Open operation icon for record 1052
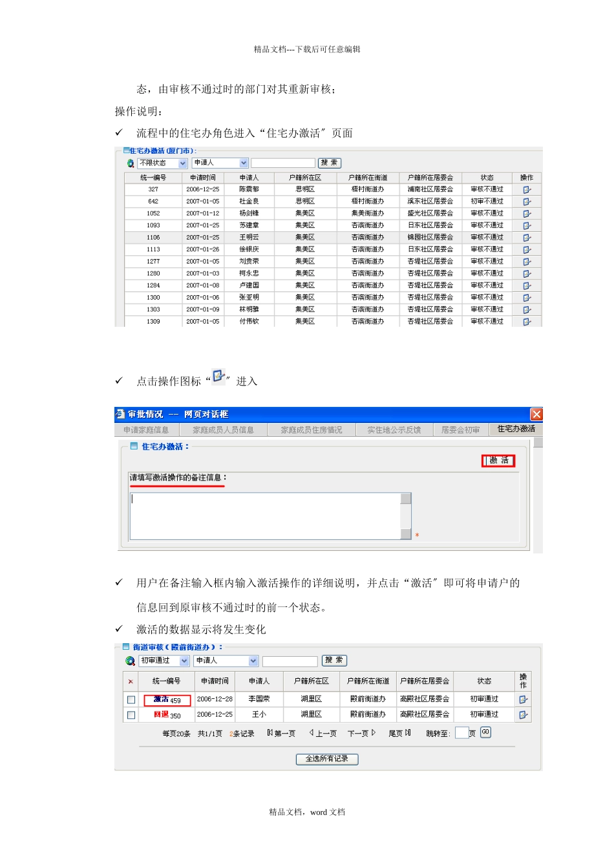This screenshot has width=614, height=868. (527, 214)
